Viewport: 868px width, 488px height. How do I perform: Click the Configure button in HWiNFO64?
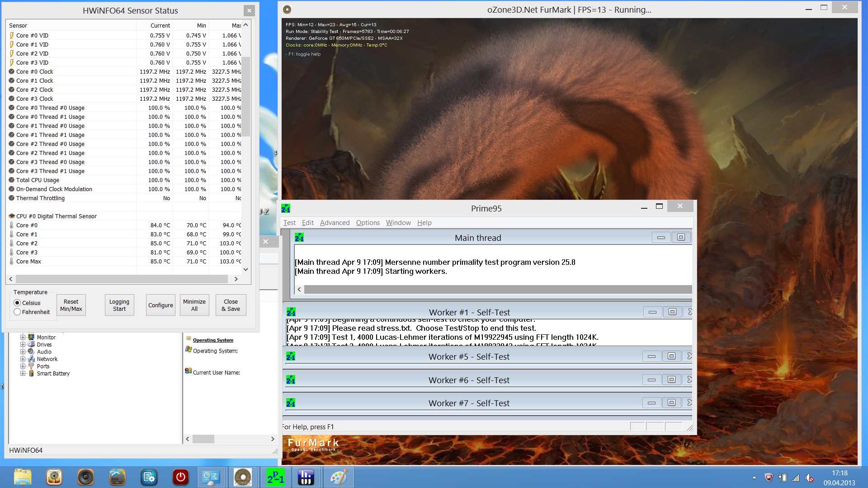(160, 305)
